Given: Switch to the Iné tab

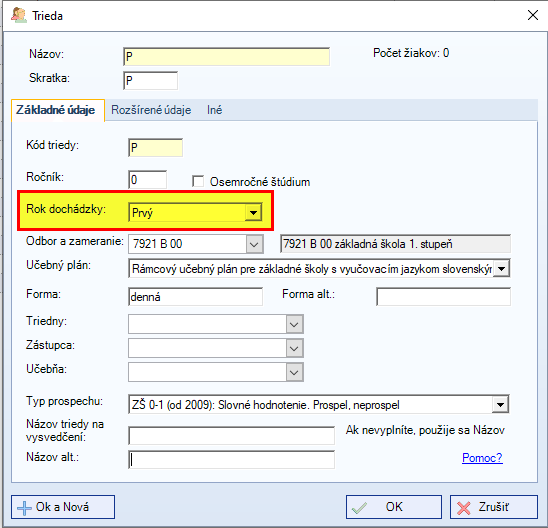Looking at the screenshot, I should pyautogui.click(x=214, y=110).
